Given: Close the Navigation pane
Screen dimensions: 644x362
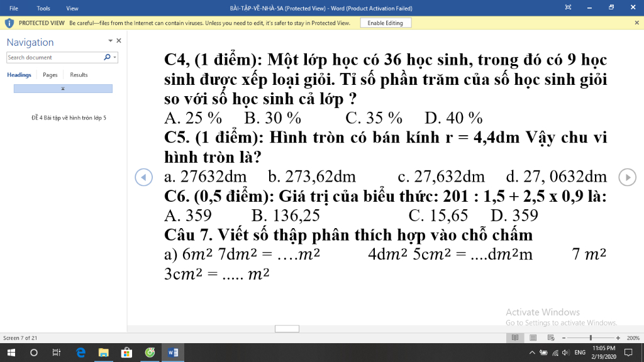Looking at the screenshot, I should point(119,41).
